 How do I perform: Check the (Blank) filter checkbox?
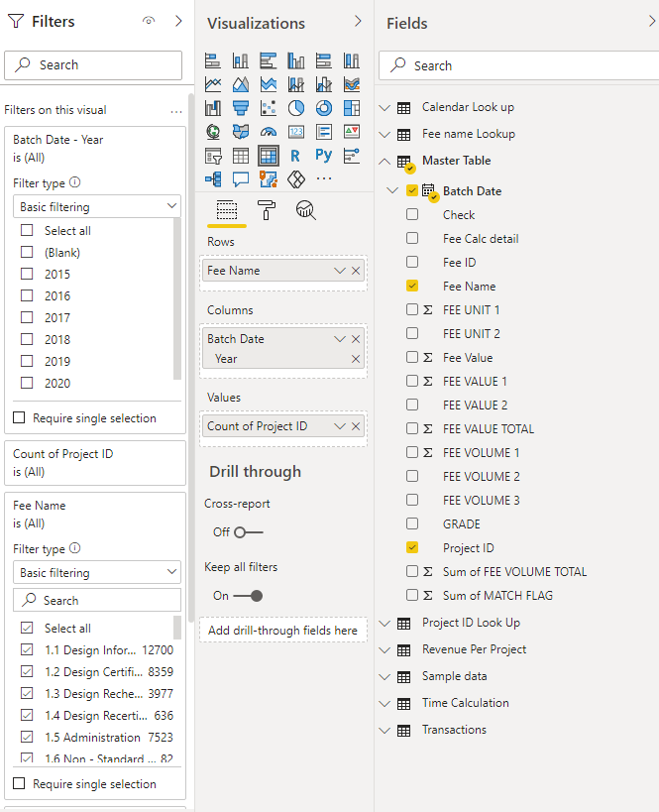click(27, 252)
